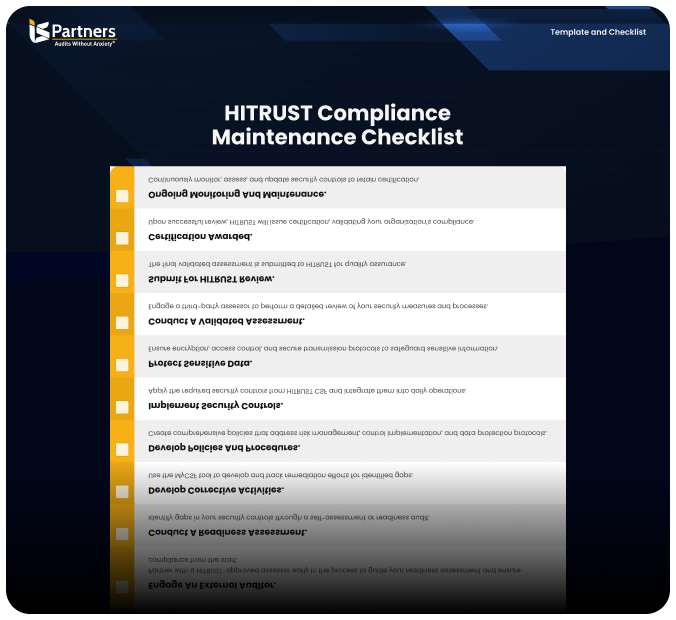Check the Certification Awarded box
The height and width of the screenshot is (620, 676).
click(122, 238)
